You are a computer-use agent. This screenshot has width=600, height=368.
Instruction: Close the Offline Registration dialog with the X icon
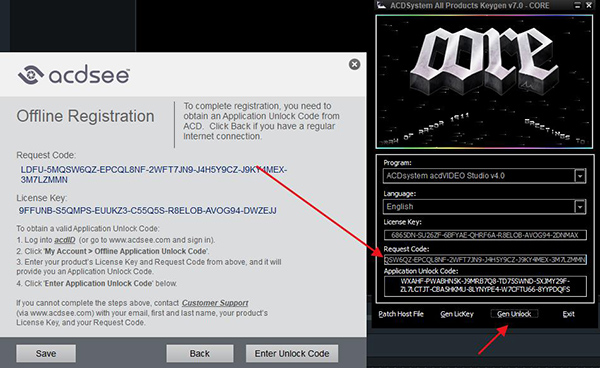click(354, 64)
